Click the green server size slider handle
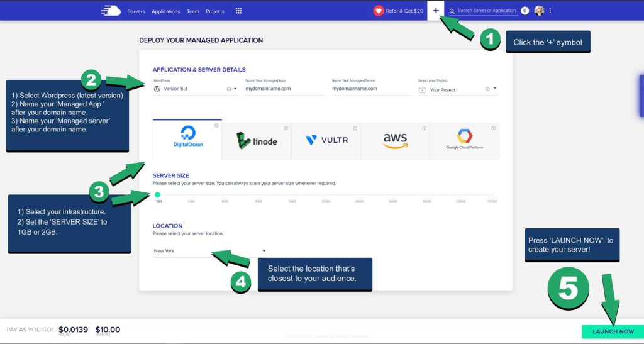 pyautogui.click(x=157, y=194)
